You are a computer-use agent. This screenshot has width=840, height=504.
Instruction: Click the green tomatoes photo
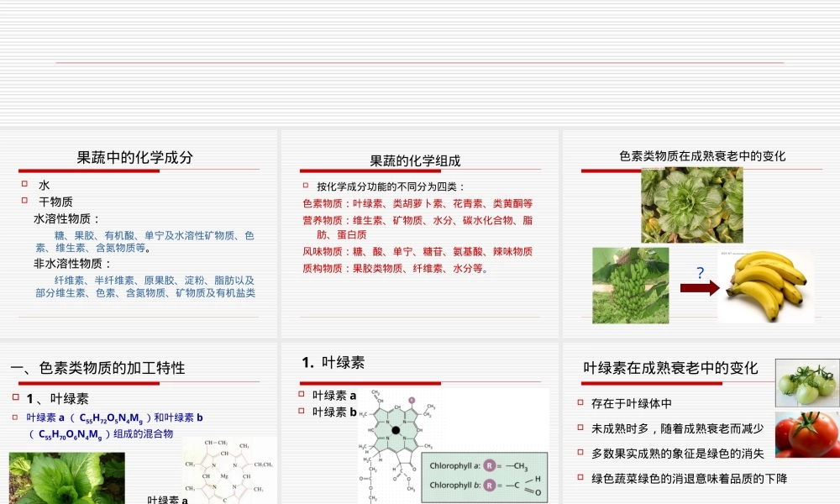807,384
